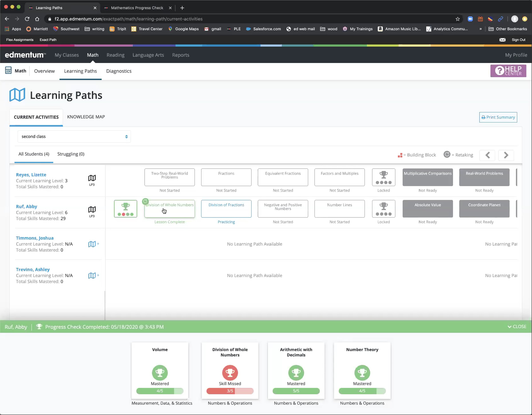Viewport: 532px width, 415px height.
Task: Click the mail envelope icon by Sign Out
Action: [502, 40]
